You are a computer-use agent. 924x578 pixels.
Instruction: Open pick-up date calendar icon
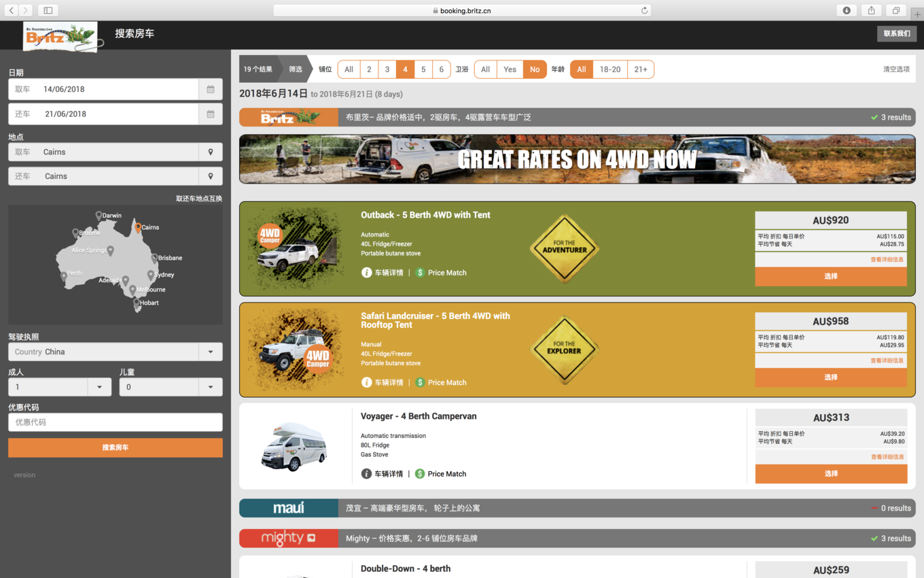(211, 89)
